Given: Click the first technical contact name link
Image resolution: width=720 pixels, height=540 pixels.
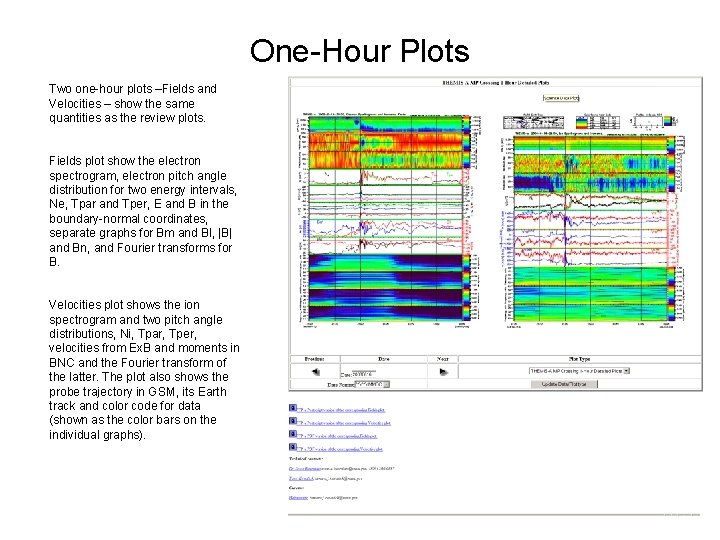Looking at the screenshot, I should pos(304,469).
